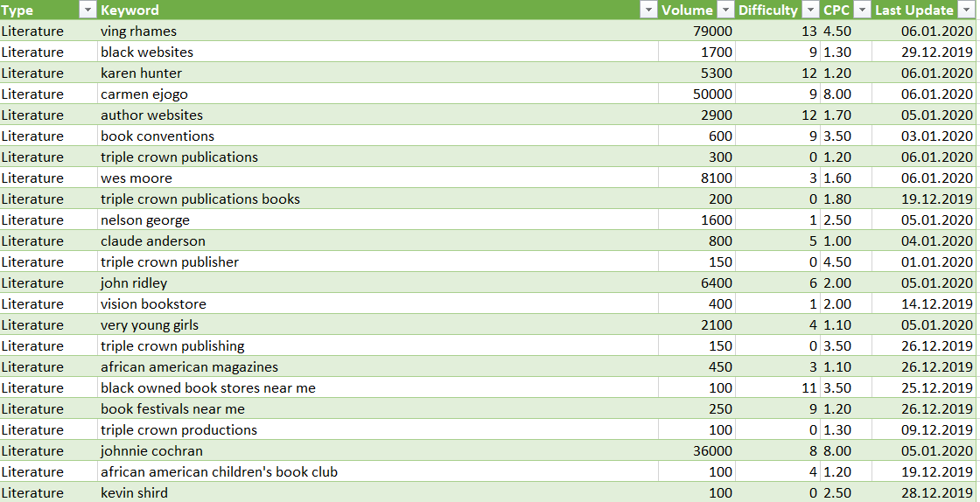Select the volume value 79000
Image resolution: width=980 pixels, height=502 pixels.
(712, 31)
